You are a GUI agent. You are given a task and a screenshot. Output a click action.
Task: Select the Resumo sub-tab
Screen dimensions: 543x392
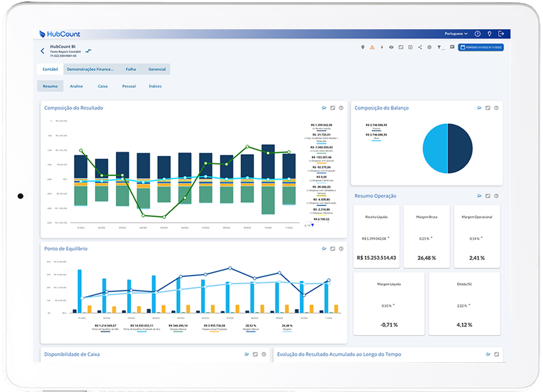click(x=50, y=86)
